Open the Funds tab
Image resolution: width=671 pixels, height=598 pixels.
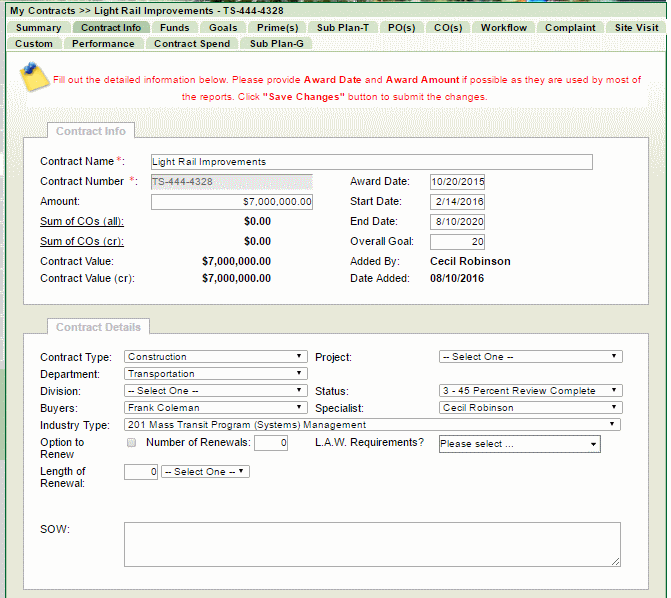click(174, 28)
